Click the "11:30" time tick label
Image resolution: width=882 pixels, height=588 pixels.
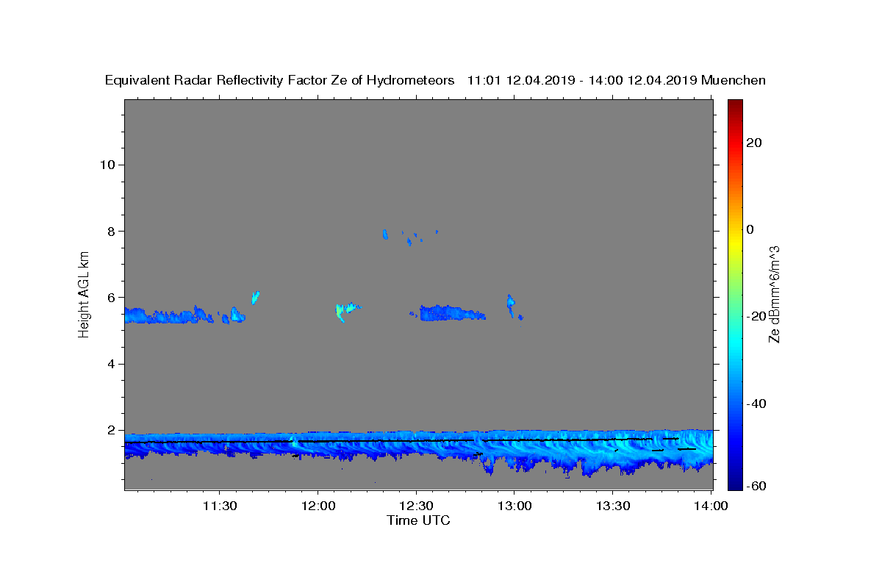(x=219, y=506)
